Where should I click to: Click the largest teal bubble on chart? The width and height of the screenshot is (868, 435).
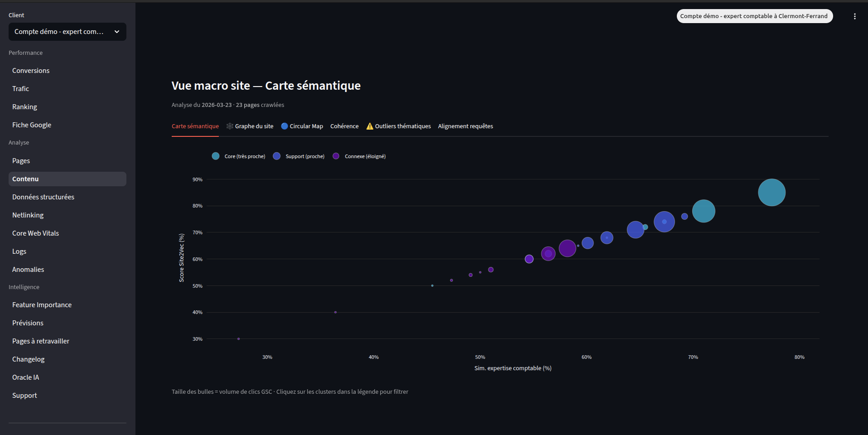(x=772, y=193)
